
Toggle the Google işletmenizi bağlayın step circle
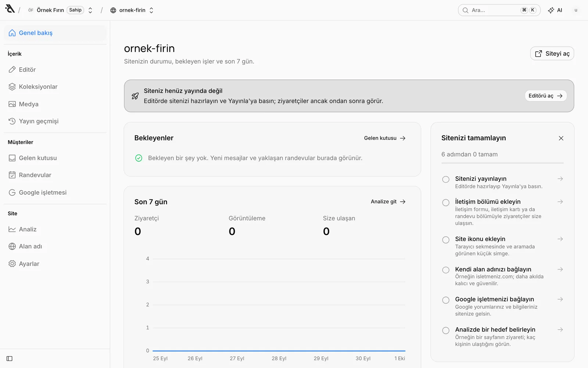(446, 300)
